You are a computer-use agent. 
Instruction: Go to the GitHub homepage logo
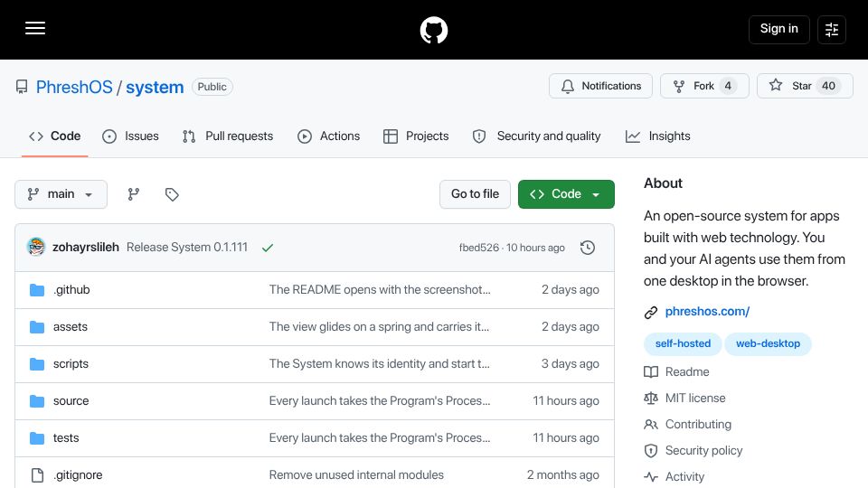click(433, 30)
